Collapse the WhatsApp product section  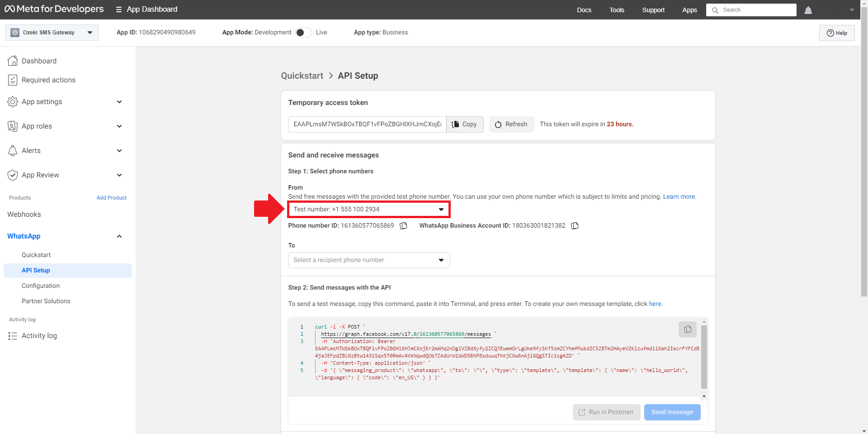[x=119, y=236]
